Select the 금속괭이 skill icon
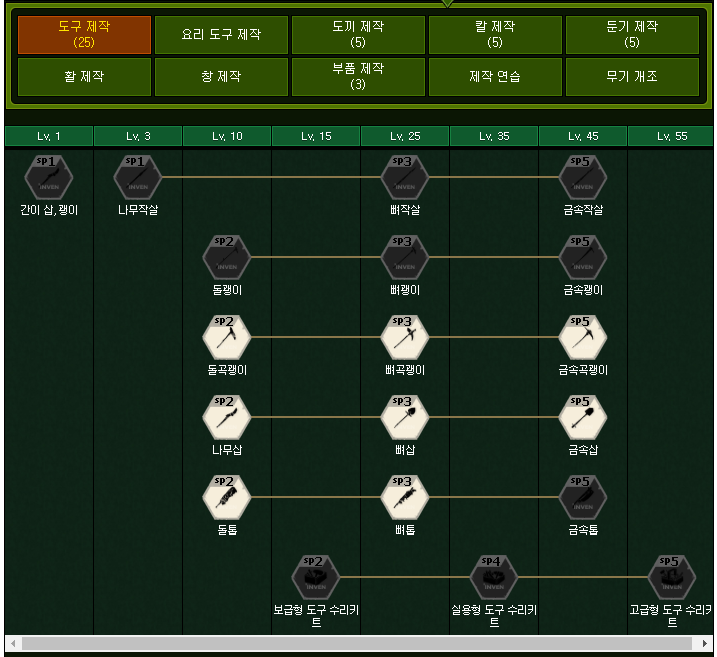 click(583, 257)
